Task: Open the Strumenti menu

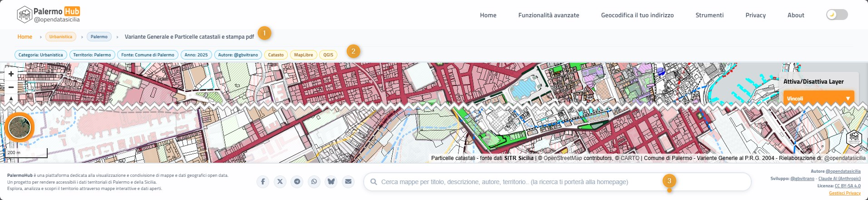Action: (x=709, y=15)
